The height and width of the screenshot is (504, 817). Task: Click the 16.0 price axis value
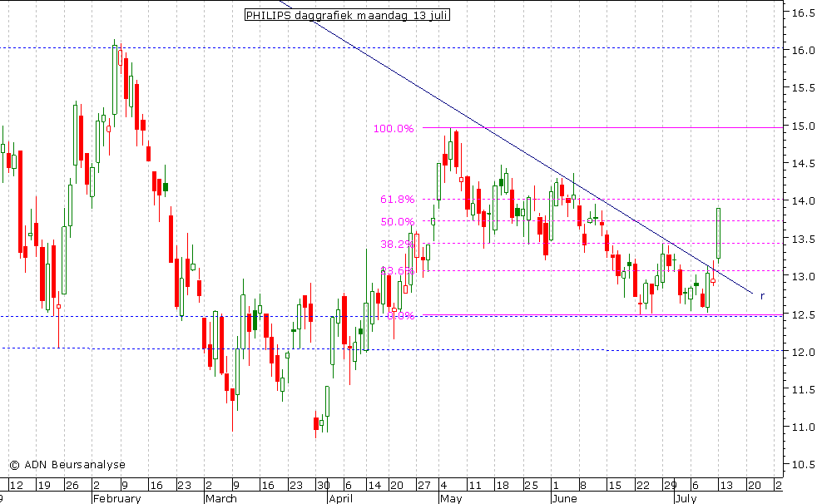point(804,51)
